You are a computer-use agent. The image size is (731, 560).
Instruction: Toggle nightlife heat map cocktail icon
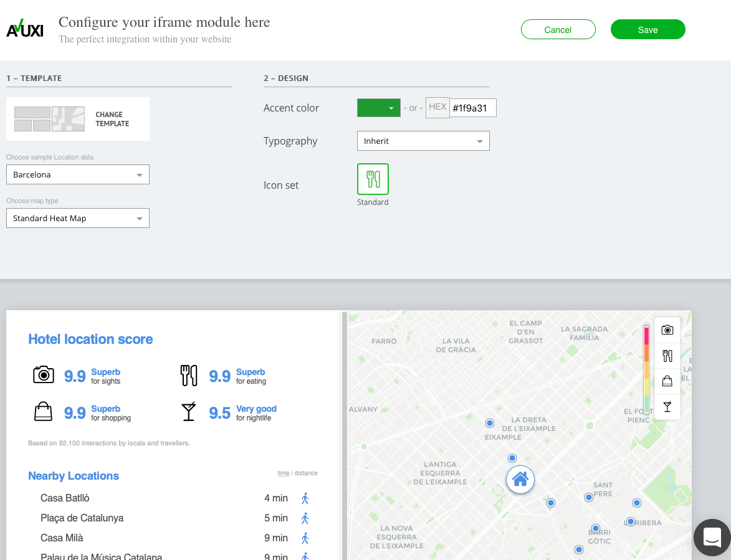pos(667,407)
